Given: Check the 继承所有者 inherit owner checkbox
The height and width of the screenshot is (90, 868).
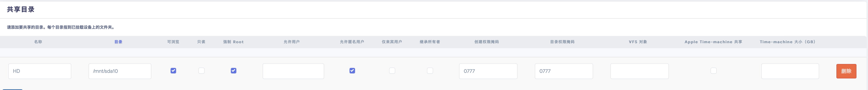Looking at the screenshot, I should coord(430,71).
